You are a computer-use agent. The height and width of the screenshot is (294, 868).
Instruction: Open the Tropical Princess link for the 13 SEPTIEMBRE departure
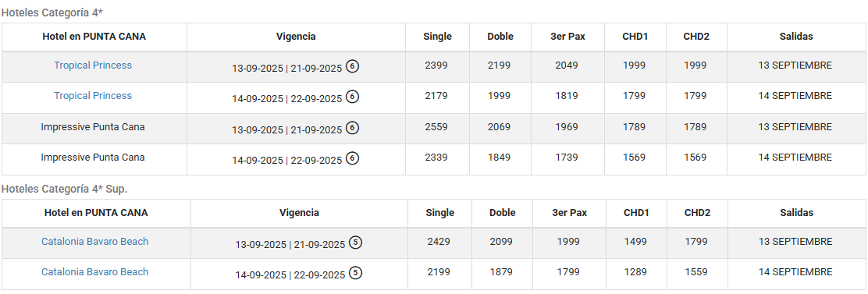93,66
